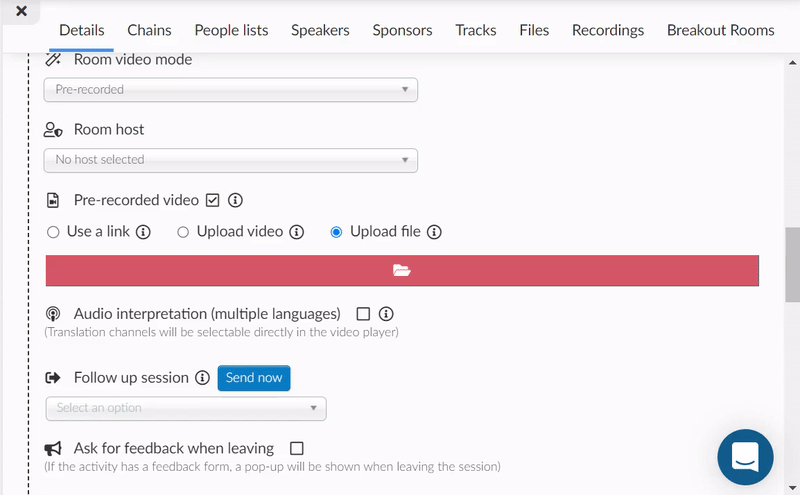Check Ask for feedback when leaving

296,449
